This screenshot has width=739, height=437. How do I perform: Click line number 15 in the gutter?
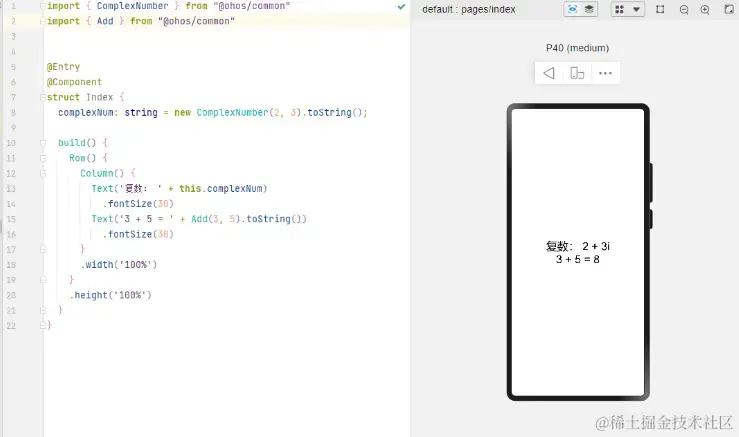click(11, 219)
